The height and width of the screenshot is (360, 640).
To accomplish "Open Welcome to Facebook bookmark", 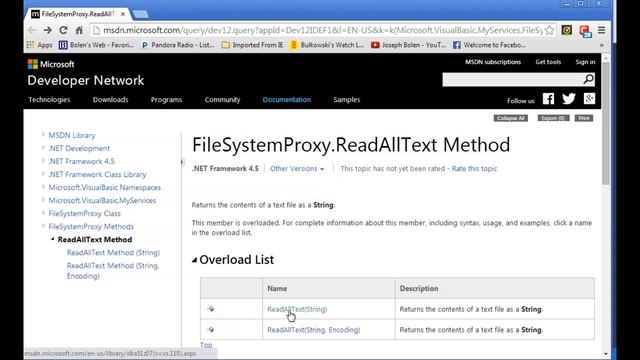I will click(x=489, y=45).
